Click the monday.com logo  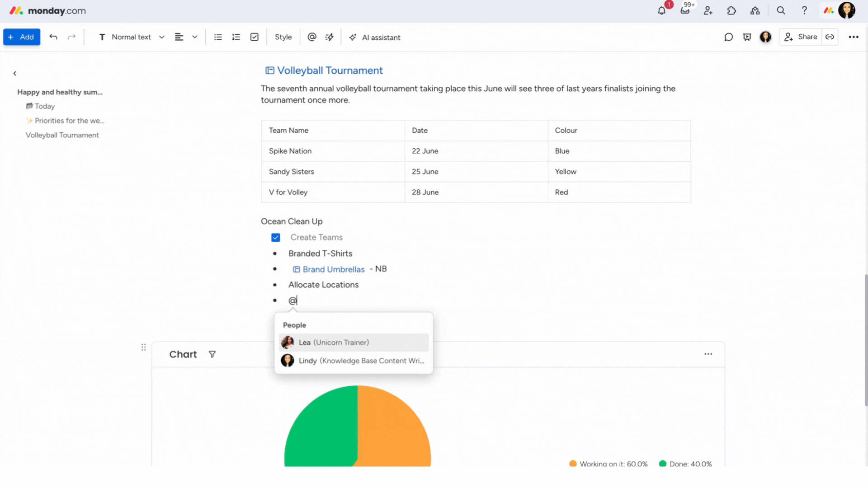(x=47, y=11)
